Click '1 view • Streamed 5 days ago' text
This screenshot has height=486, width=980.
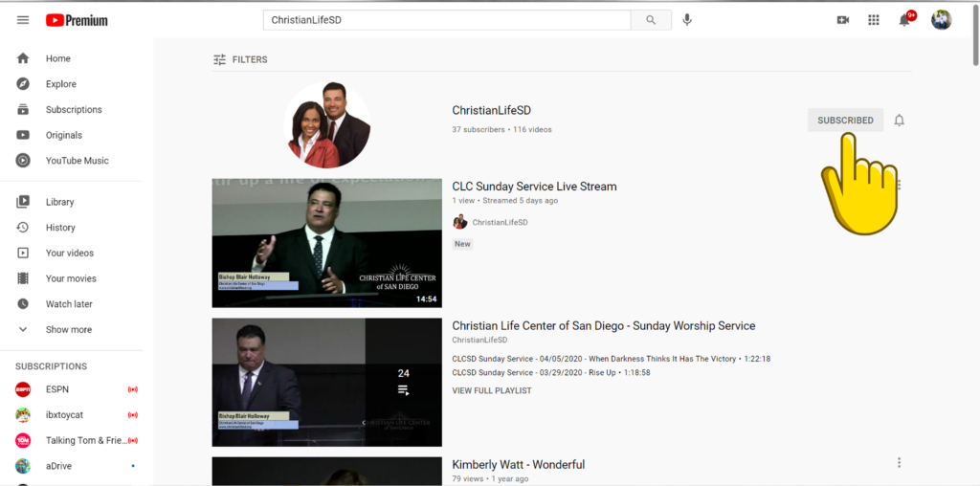[505, 201]
